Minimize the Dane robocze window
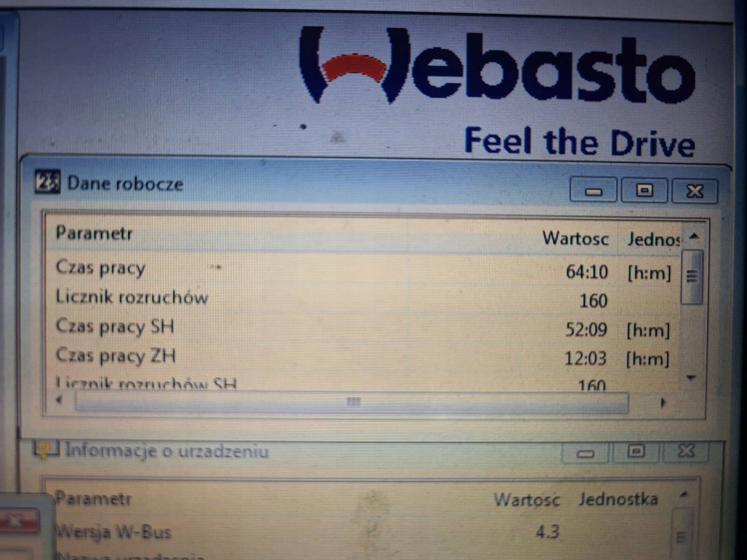Viewport: 747px width, 560px height. [x=593, y=190]
